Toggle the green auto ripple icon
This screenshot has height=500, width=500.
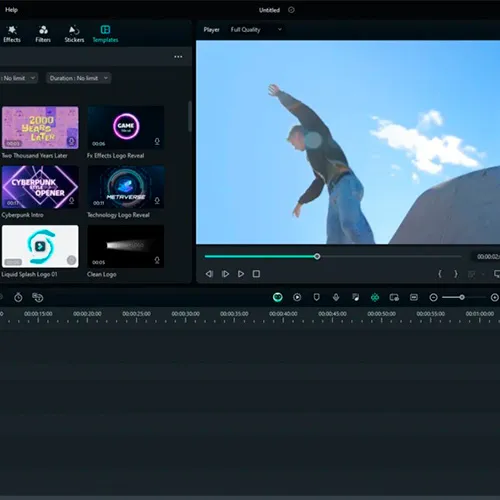point(375,297)
